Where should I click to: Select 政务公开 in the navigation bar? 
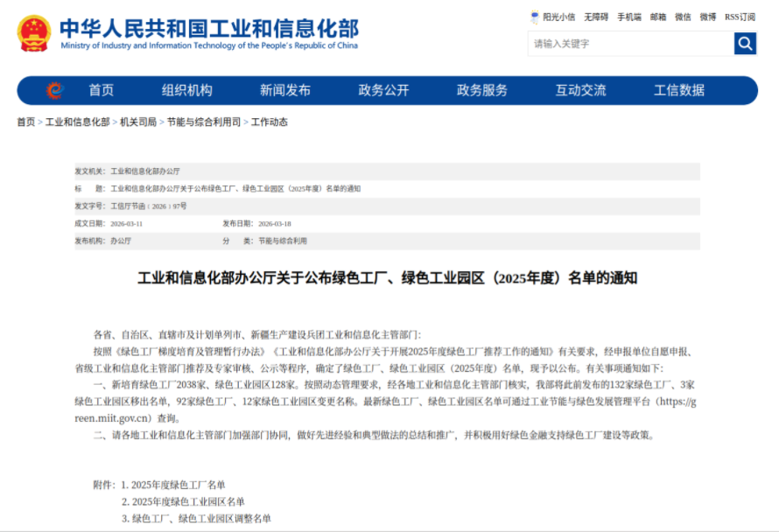pyautogui.click(x=383, y=90)
